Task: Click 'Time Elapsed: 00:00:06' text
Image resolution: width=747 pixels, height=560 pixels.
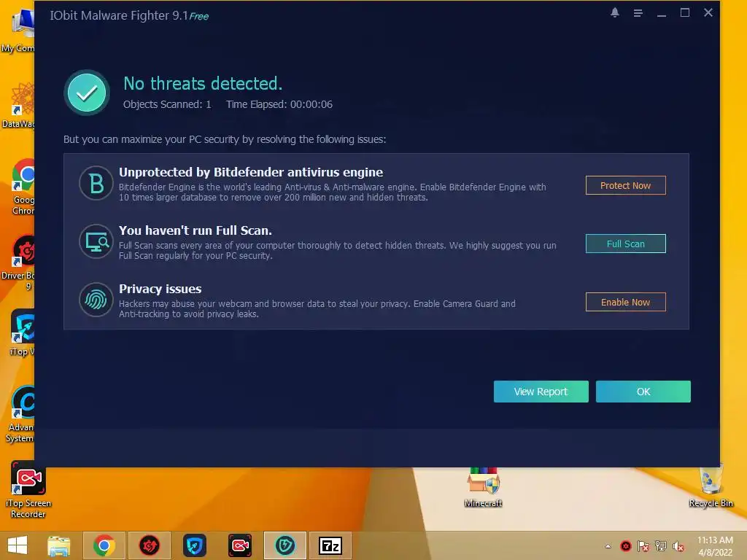Action: coord(279,104)
